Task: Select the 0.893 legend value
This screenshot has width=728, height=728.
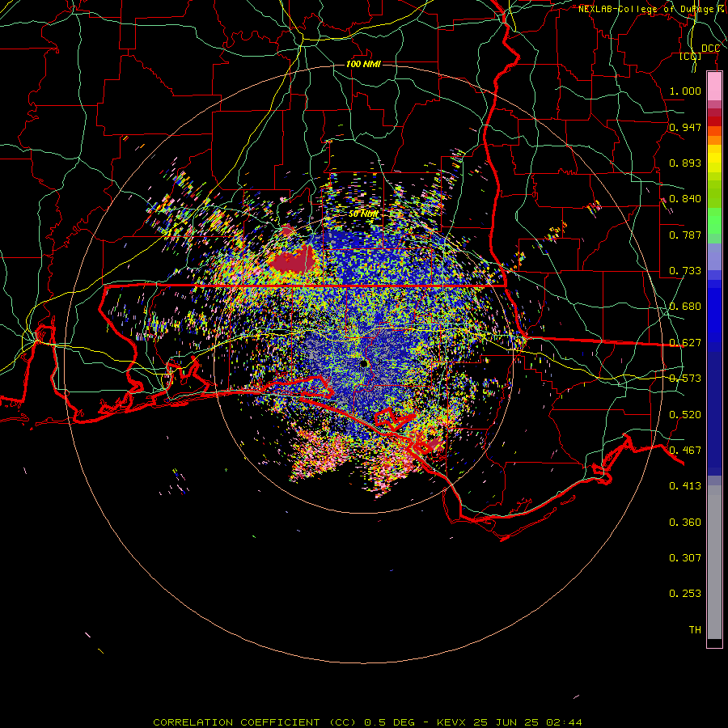Action: coord(685,163)
